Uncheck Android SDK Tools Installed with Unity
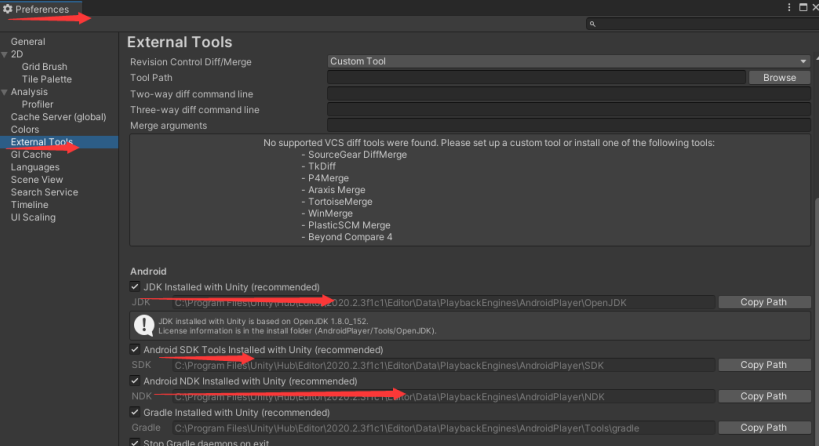819x446 pixels. click(x=135, y=350)
